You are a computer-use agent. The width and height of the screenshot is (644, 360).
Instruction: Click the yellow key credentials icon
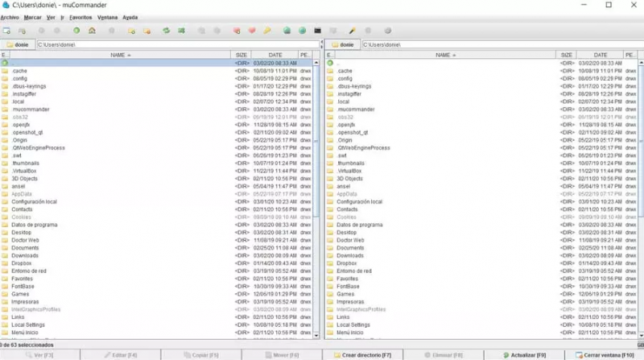coord(267,31)
